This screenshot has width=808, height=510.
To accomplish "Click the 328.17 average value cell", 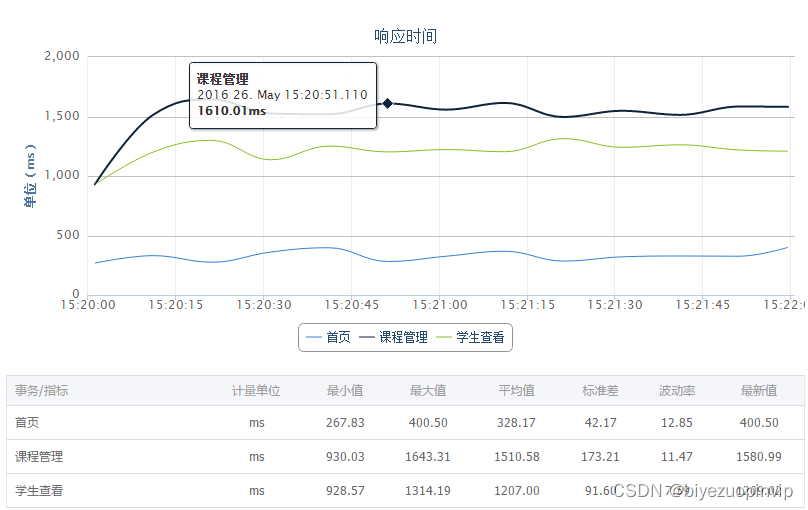I will tap(516, 423).
